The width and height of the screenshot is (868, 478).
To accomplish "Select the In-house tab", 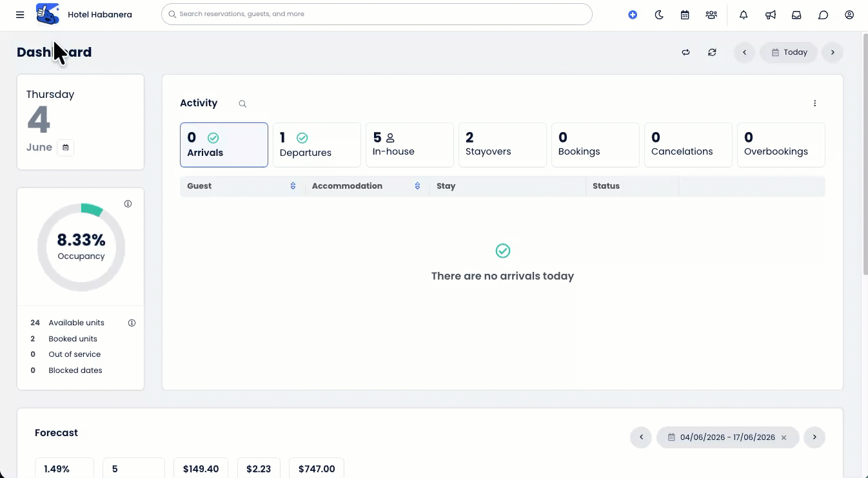I will point(409,145).
